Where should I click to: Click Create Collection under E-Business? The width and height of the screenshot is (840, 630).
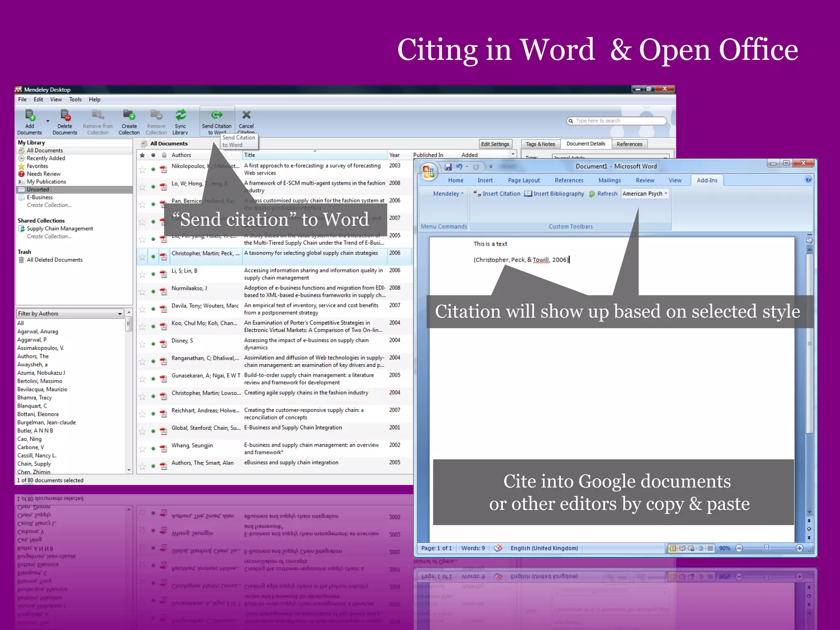[x=49, y=205]
